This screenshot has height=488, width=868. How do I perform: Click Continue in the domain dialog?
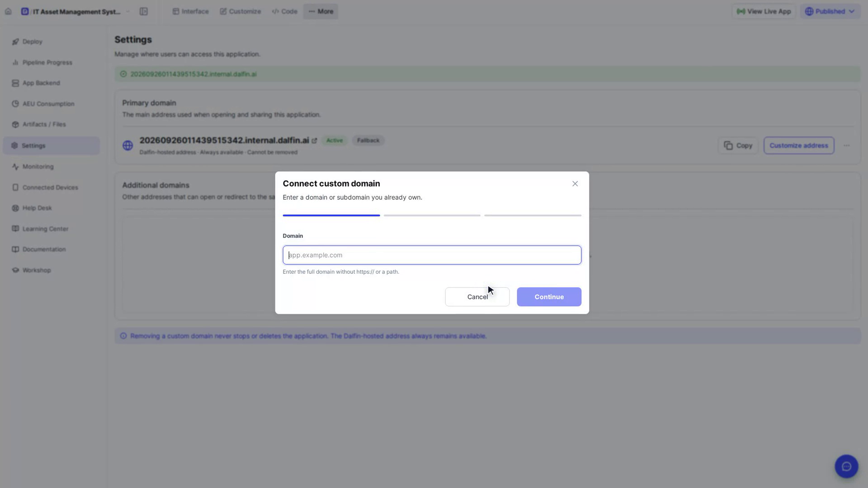[549, 297]
